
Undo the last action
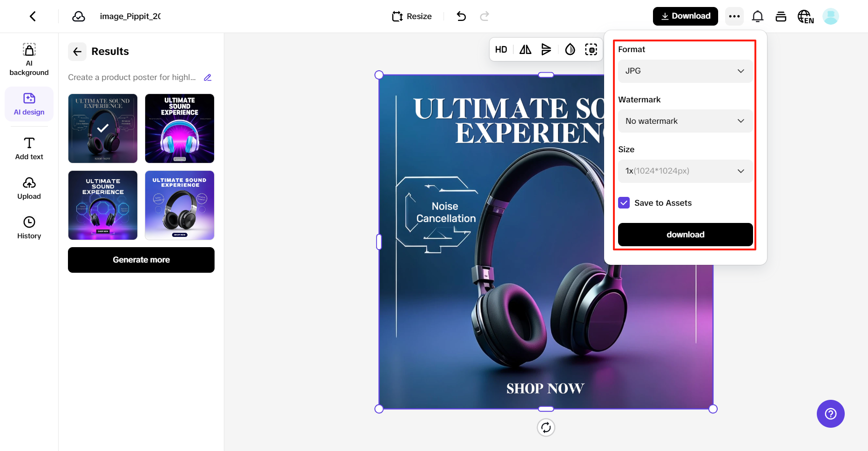461,16
